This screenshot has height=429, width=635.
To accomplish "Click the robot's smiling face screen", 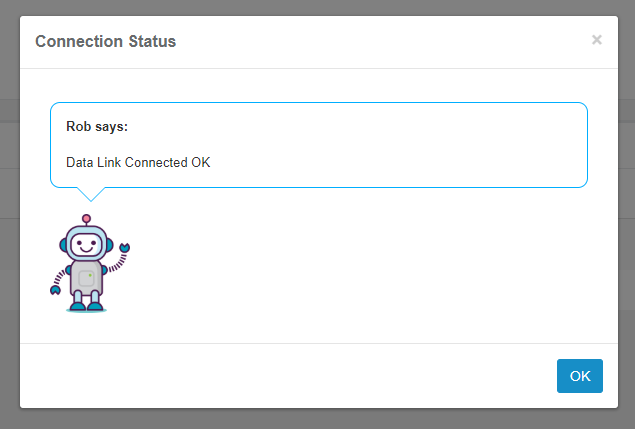I will point(86,245).
